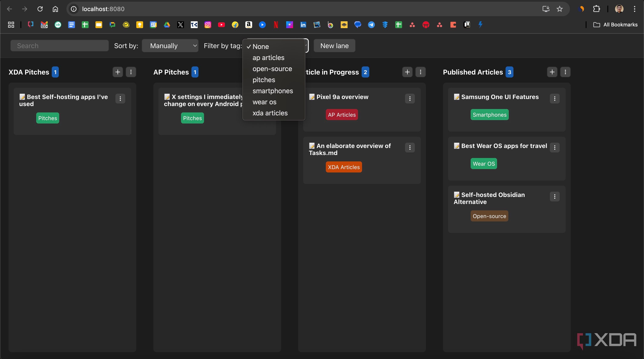Open options for Self-hosted Obsidian Alternative card

point(555,197)
